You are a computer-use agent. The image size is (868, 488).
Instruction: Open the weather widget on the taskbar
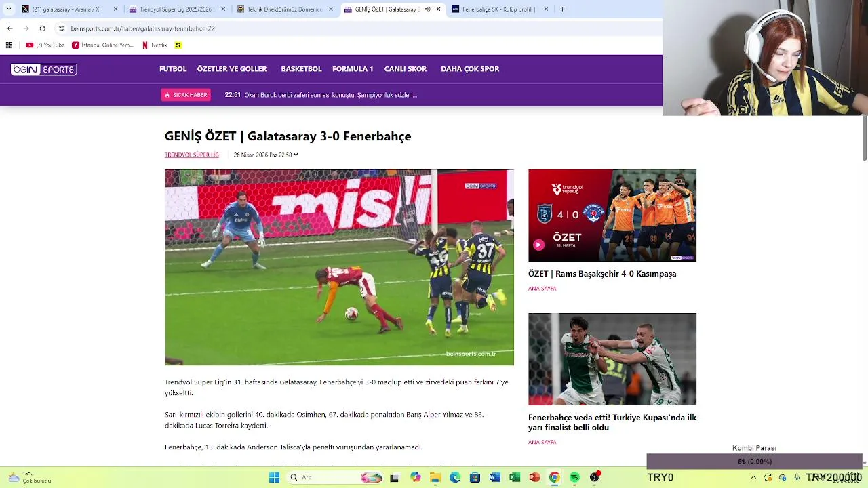[x=28, y=477]
